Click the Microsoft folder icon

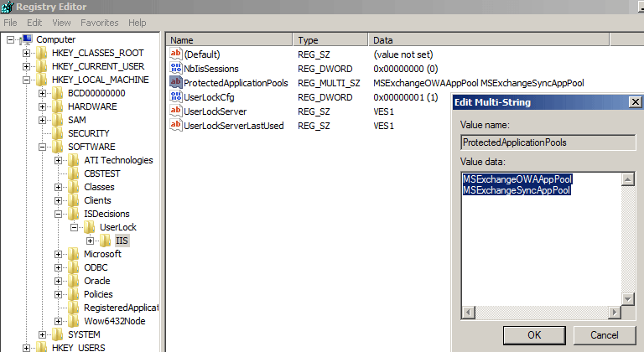click(x=74, y=254)
